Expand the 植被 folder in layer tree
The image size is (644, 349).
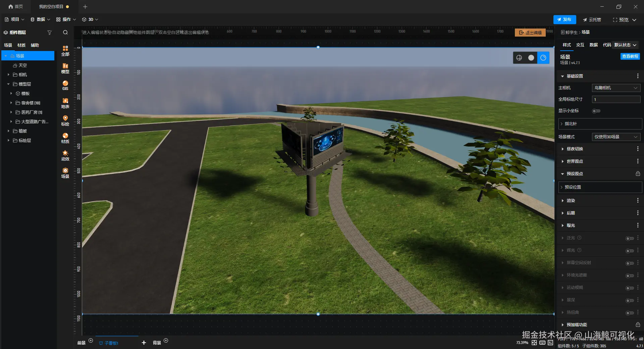(9, 131)
